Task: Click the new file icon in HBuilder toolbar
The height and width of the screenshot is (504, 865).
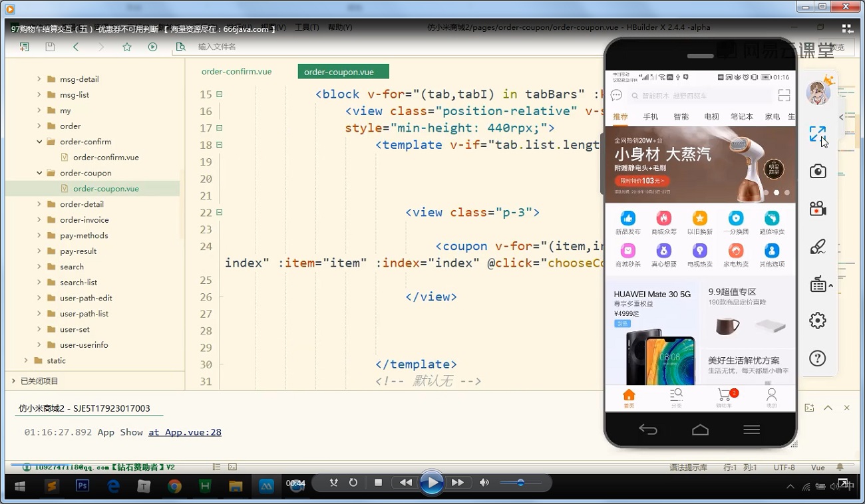Action: tap(25, 47)
